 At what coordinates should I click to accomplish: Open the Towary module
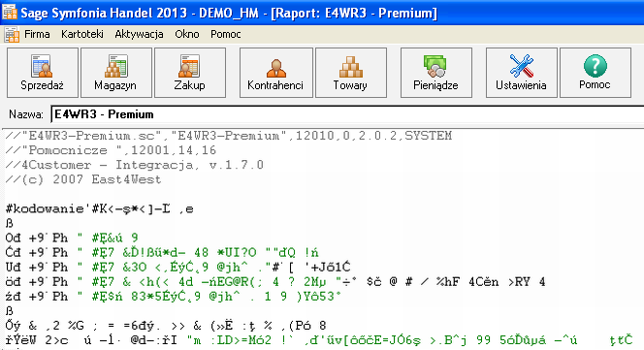pos(351,73)
